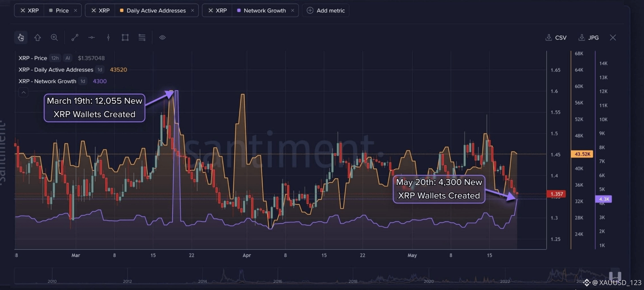Click the purple 4.3K axis tag
The image size is (644, 290).
(604, 199)
